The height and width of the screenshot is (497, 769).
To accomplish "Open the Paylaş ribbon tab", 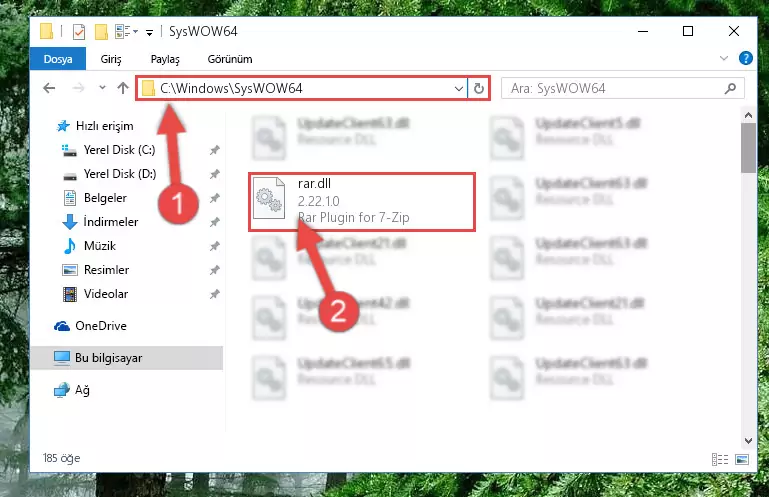I will [165, 59].
